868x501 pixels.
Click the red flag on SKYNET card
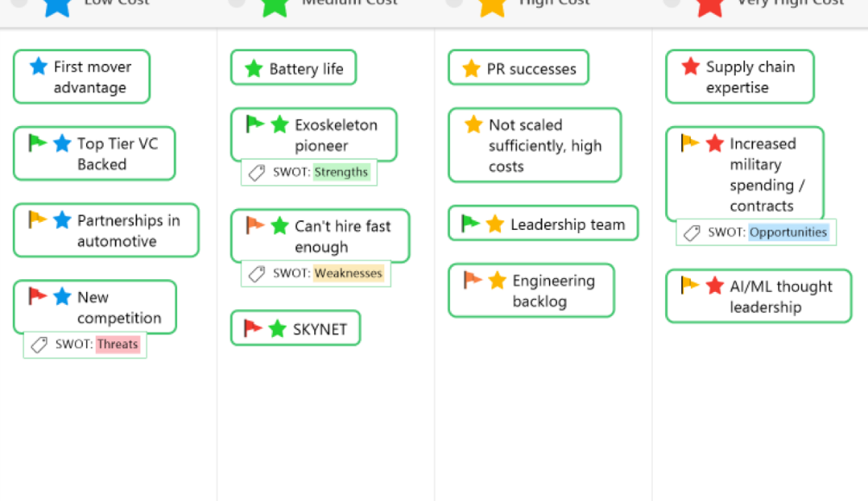[x=253, y=328]
